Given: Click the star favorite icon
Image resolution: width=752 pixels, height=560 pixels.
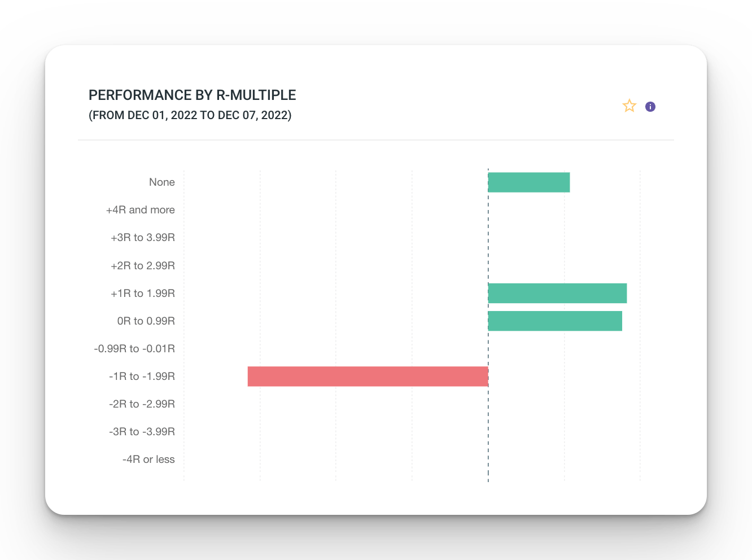Looking at the screenshot, I should (x=629, y=106).
